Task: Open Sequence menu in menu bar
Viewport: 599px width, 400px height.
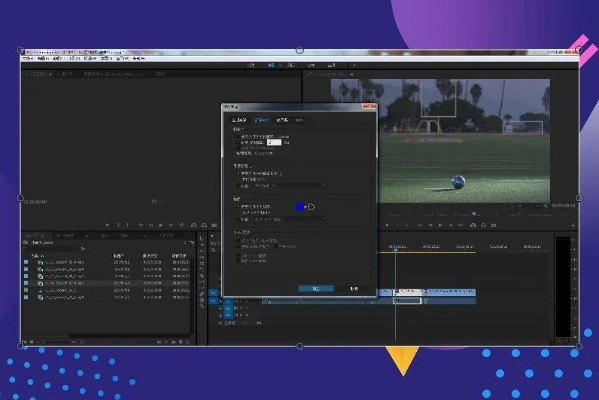Action: [74, 58]
